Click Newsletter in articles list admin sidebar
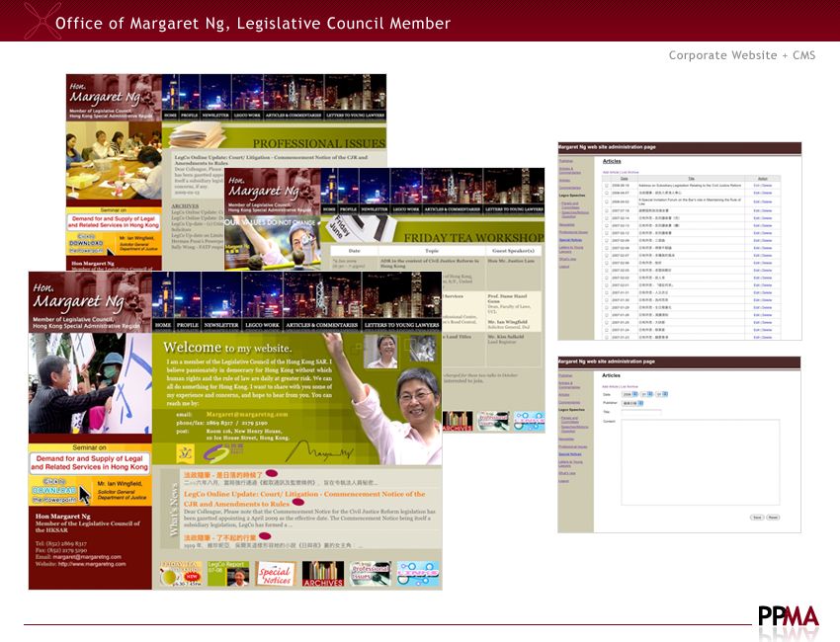This screenshot has width=840, height=642. 567,225
